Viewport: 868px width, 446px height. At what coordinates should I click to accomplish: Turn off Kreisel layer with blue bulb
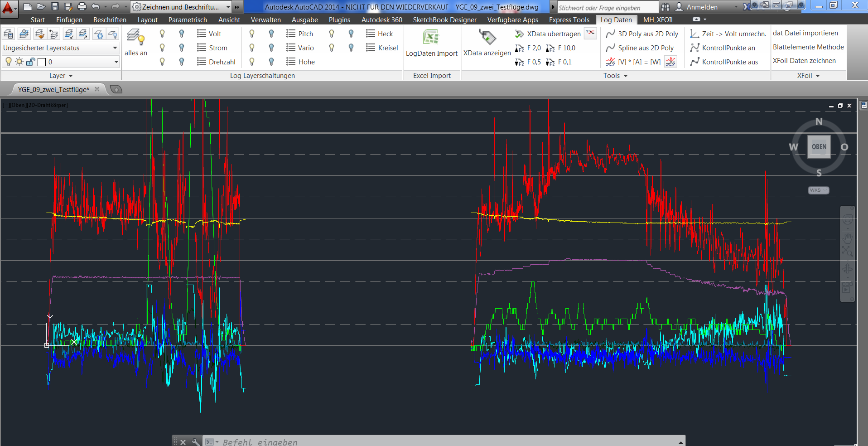pos(351,48)
